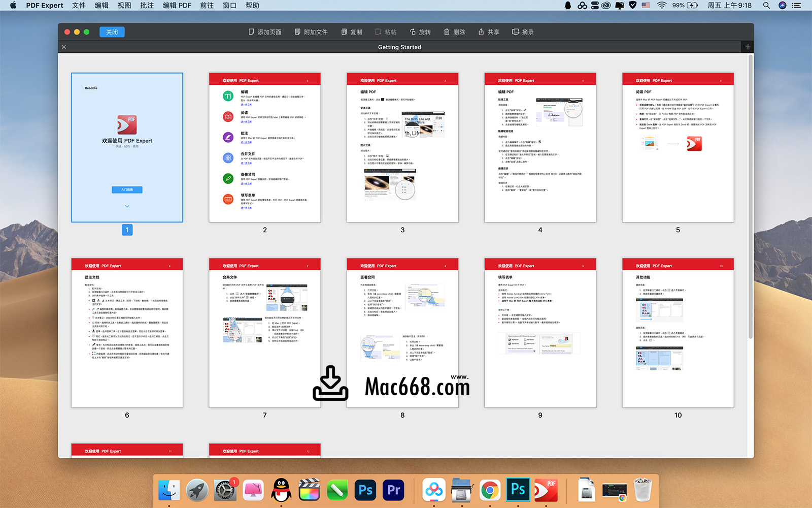Open the 共享 (share) option
Viewport: 812px width, 508px height.
(x=489, y=32)
